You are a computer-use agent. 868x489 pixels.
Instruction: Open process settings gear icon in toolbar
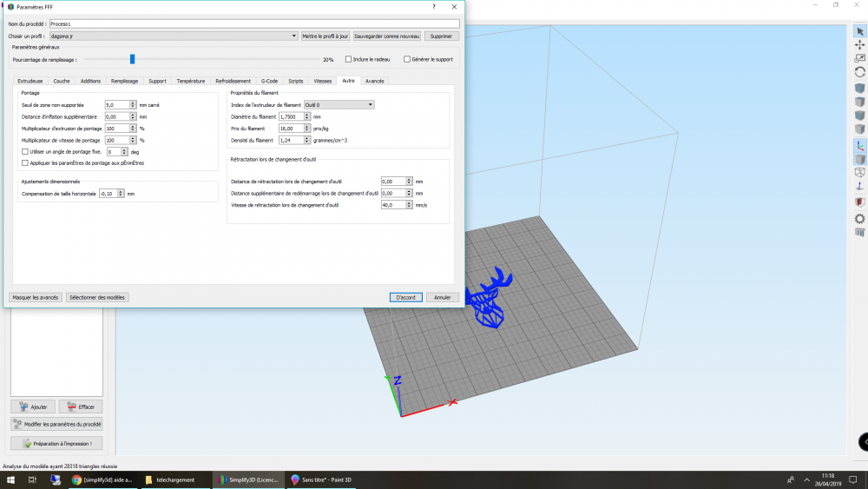(859, 219)
